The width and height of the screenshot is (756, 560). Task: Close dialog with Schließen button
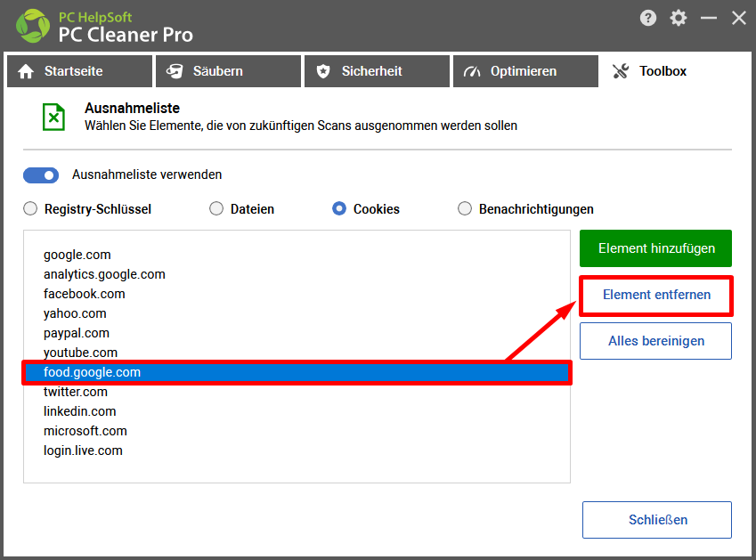click(x=657, y=520)
